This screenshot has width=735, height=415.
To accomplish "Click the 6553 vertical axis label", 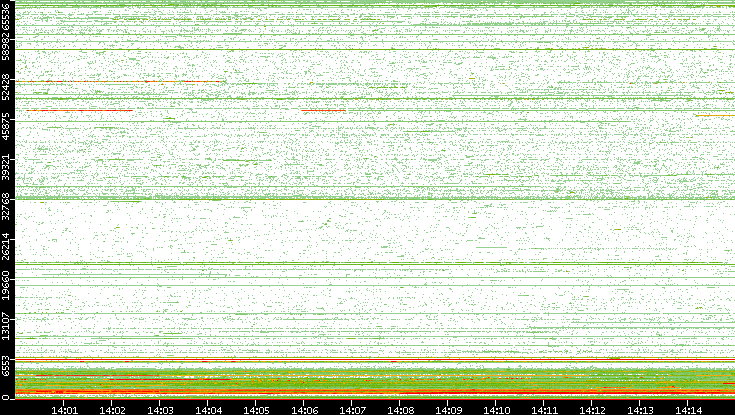I will (x=5, y=366).
